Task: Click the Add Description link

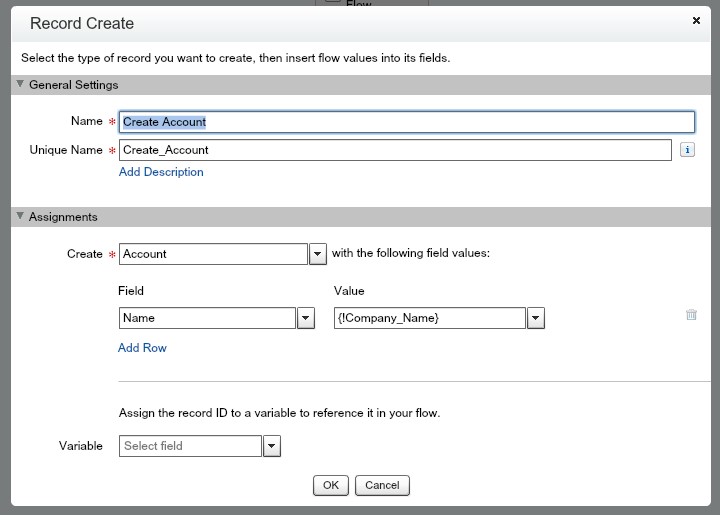Action: tap(161, 172)
